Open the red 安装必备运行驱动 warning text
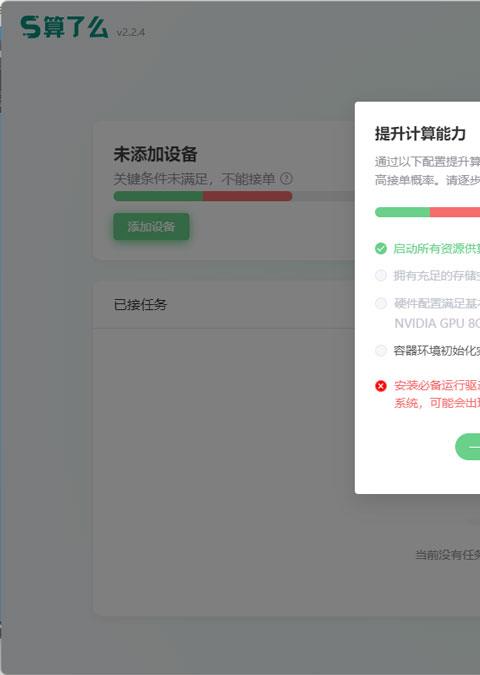 (437, 394)
